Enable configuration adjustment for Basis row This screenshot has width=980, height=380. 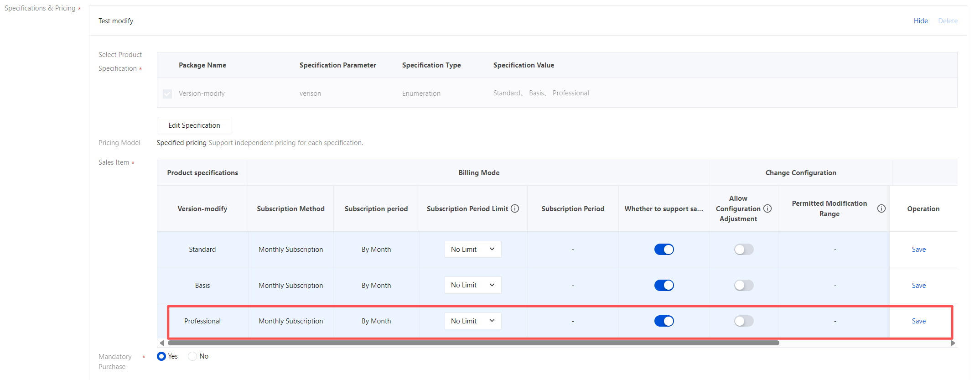[x=743, y=286]
